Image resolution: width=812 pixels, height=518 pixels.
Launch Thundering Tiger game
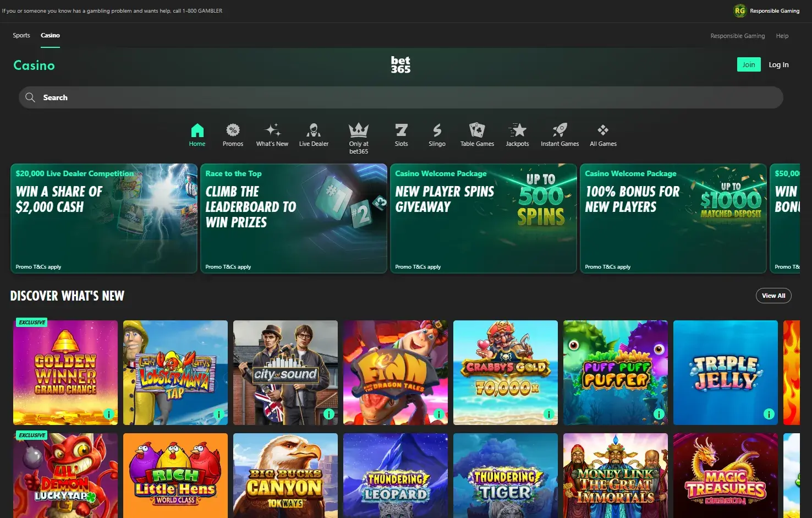coord(506,476)
